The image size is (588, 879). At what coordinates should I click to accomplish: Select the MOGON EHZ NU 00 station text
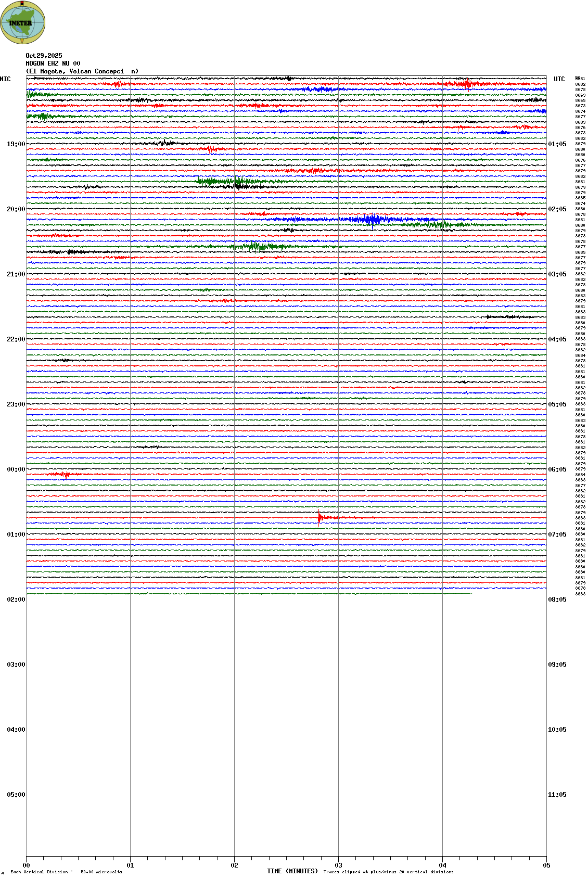53,63
